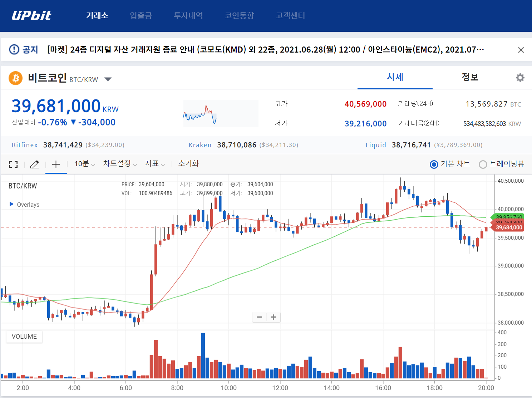Zoom in the chart with plus button
This screenshot has height=398, width=532.
[x=274, y=317]
